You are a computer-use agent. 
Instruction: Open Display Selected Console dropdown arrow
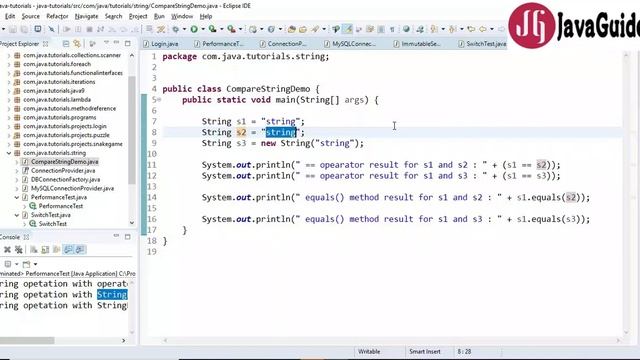[16, 264]
